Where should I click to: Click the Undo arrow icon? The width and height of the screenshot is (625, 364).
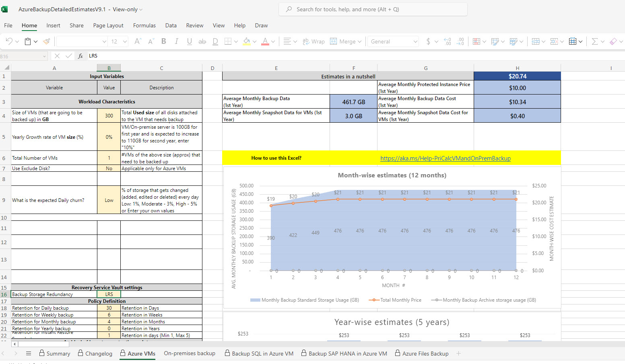[9, 41]
